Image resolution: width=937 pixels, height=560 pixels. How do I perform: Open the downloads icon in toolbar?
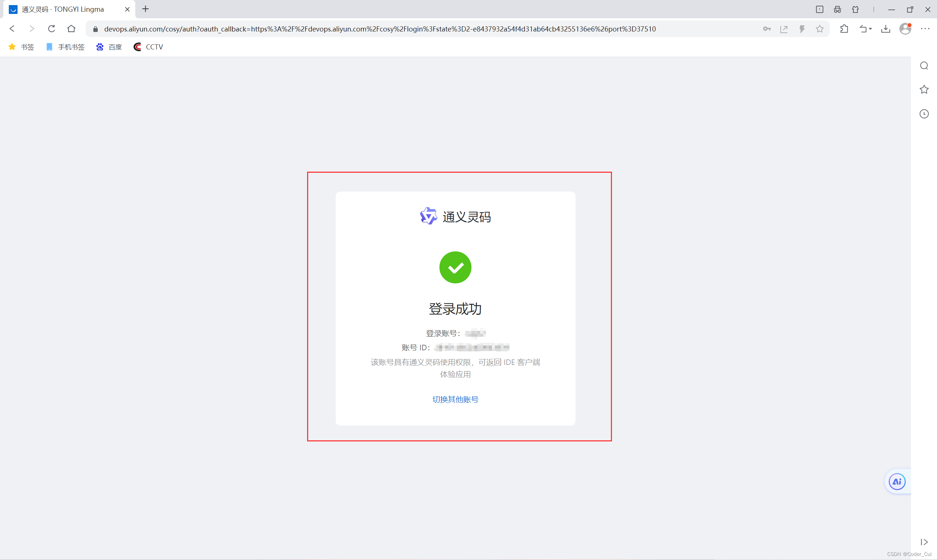(885, 29)
